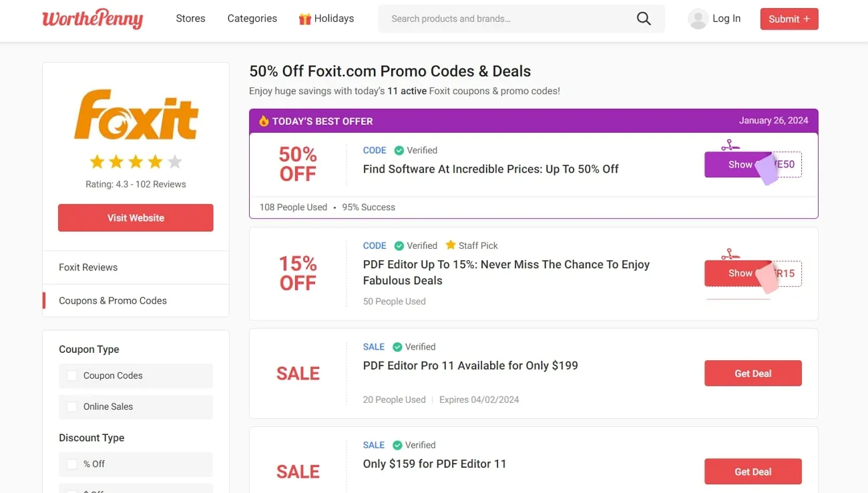Click the scissors icon on the 50% off coupon
The height and width of the screenshot is (493, 868).
[730, 144]
